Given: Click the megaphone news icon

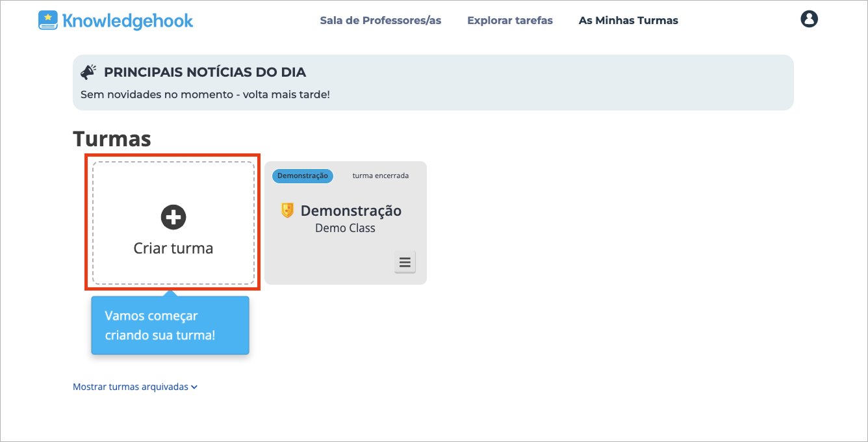Looking at the screenshot, I should pyautogui.click(x=88, y=72).
